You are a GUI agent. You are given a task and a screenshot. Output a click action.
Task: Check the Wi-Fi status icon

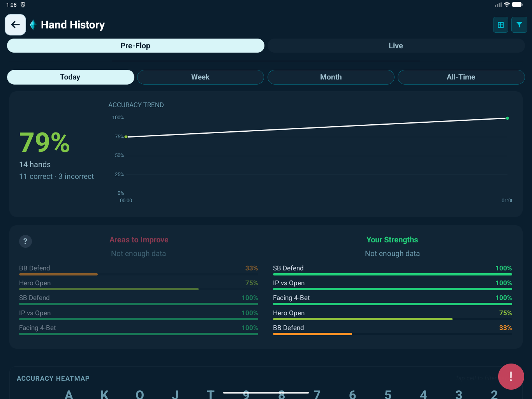pos(507,5)
